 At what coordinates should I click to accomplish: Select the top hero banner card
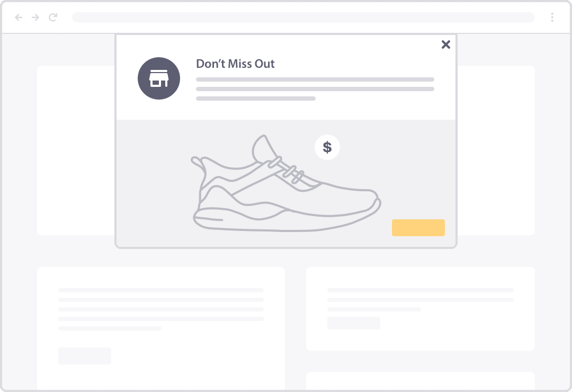click(x=74, y=150)
